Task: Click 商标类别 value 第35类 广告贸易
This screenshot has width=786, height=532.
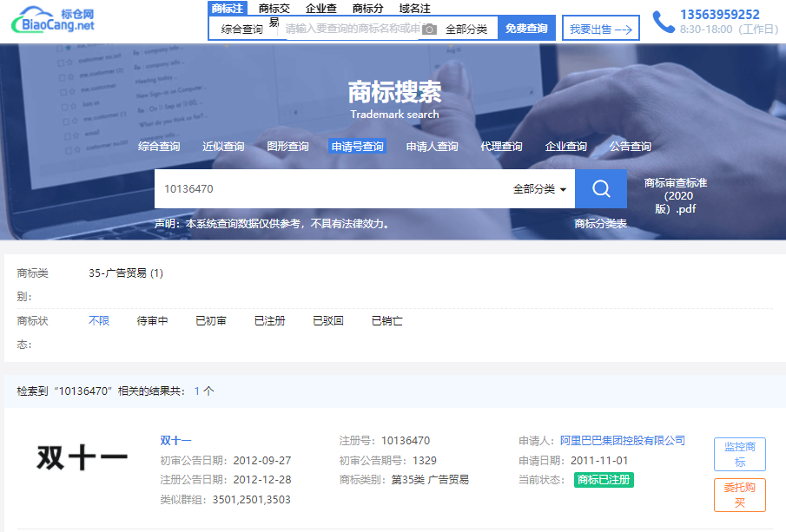Action: 430,479
